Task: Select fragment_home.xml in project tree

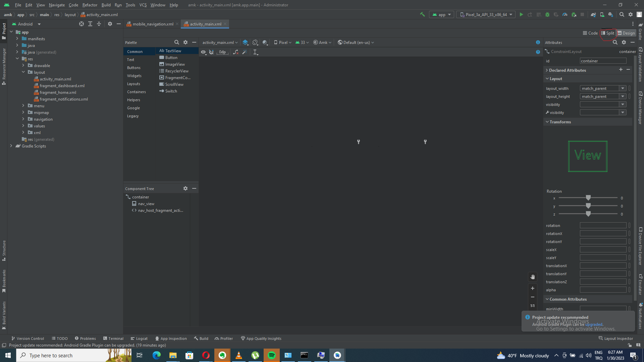Action: [58, 92]
